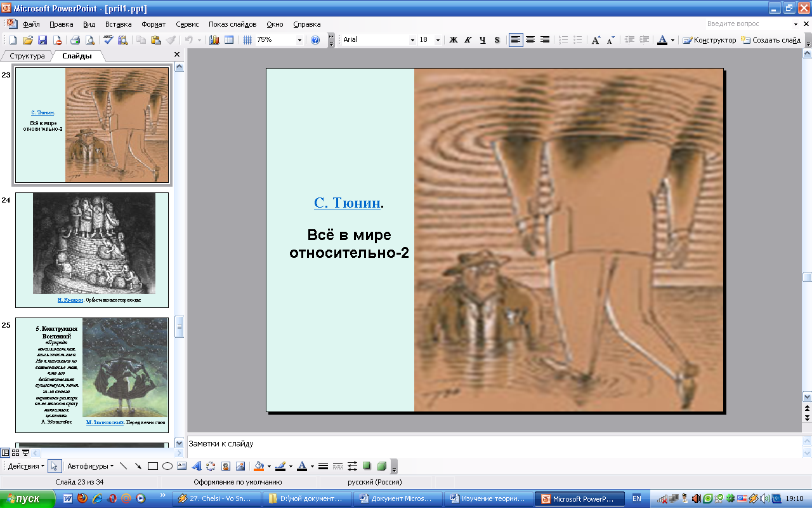Insert a diagram or organization chart
Viewport: 812px width, 508px height.
(211, 466)
